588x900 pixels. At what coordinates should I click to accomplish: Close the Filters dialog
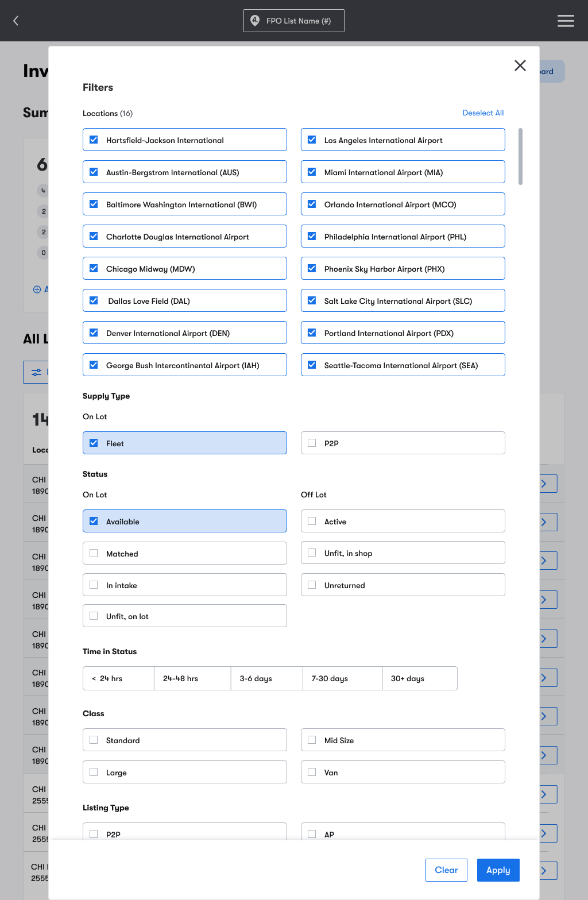(520, 65)
